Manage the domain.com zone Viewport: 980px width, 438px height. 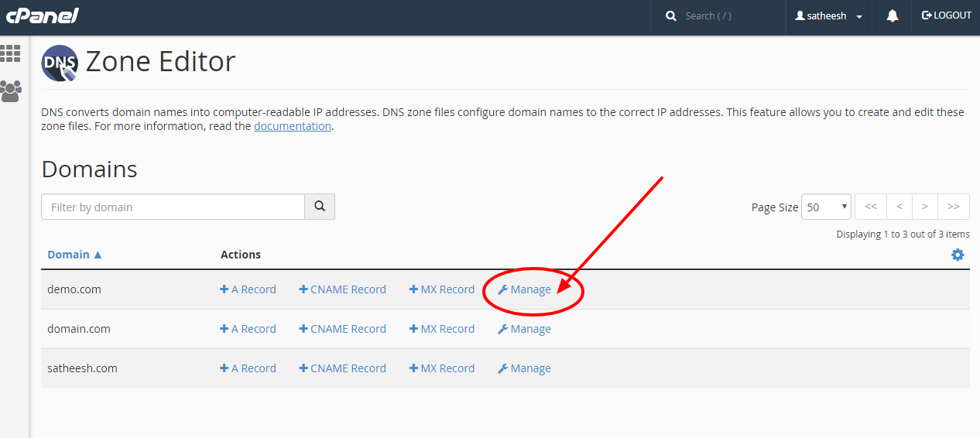coord(524,329)
